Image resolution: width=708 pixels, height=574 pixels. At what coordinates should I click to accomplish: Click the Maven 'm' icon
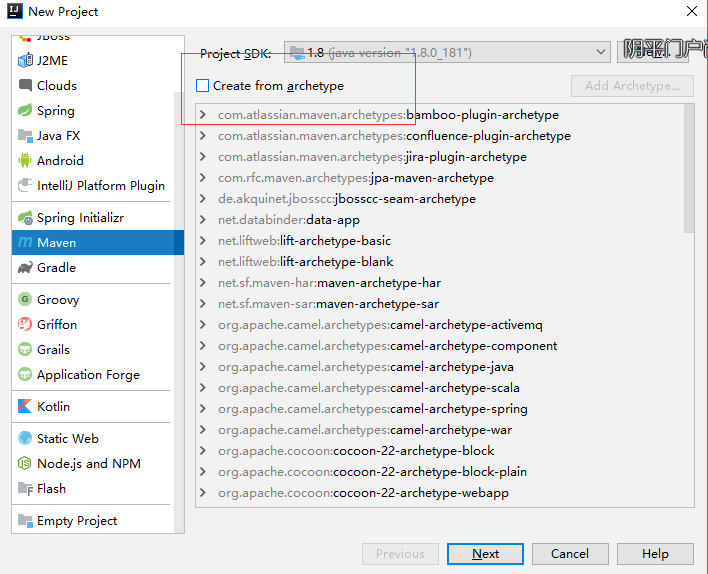(25, 243)
